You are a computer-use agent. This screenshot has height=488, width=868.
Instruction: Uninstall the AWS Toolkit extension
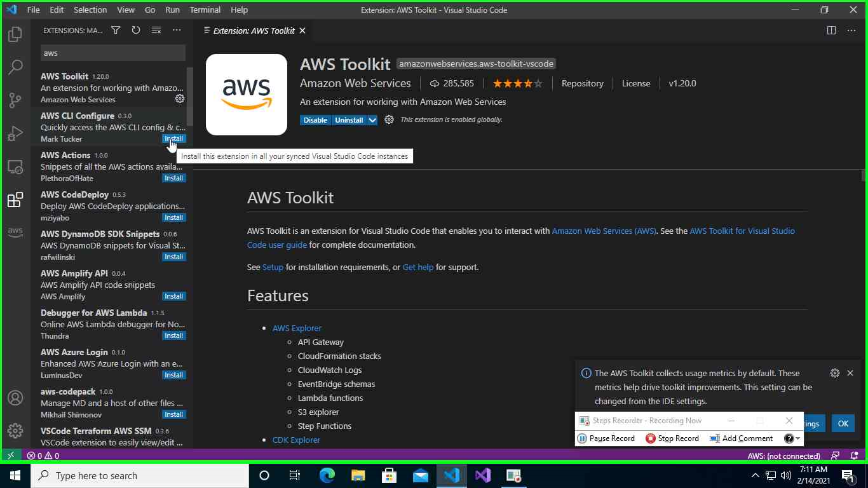tap(349, 120)
